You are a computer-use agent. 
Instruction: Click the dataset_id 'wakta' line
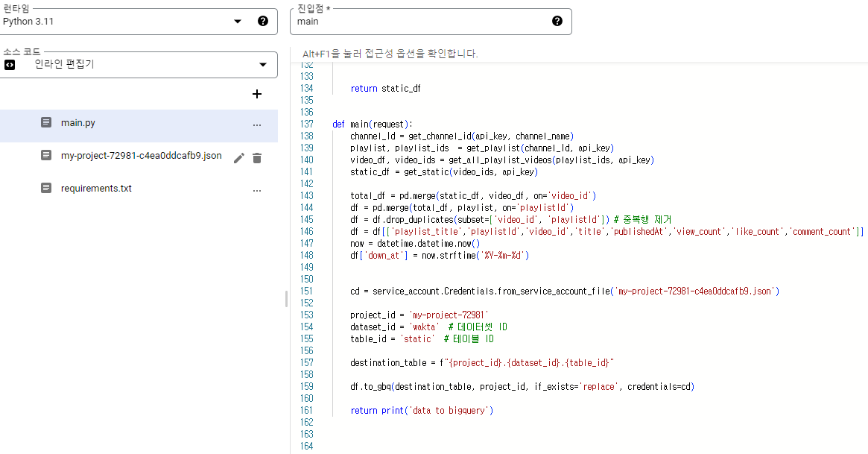[x=428, y=327]
